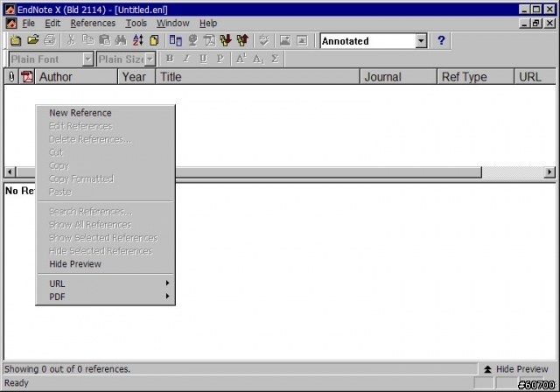
Task: Click the Paste clipboard icon
Action: pyautogui.click(x=105, y=40)
